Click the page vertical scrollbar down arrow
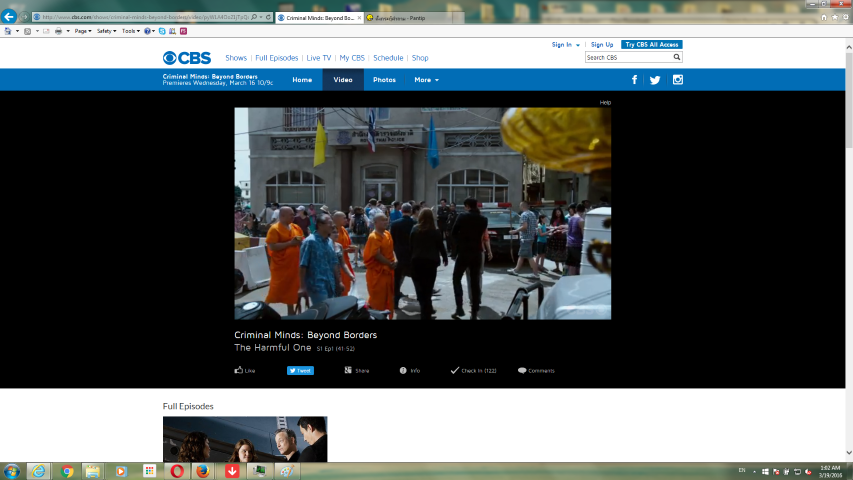This screenshot has height=480, width=853. point(849,453)
